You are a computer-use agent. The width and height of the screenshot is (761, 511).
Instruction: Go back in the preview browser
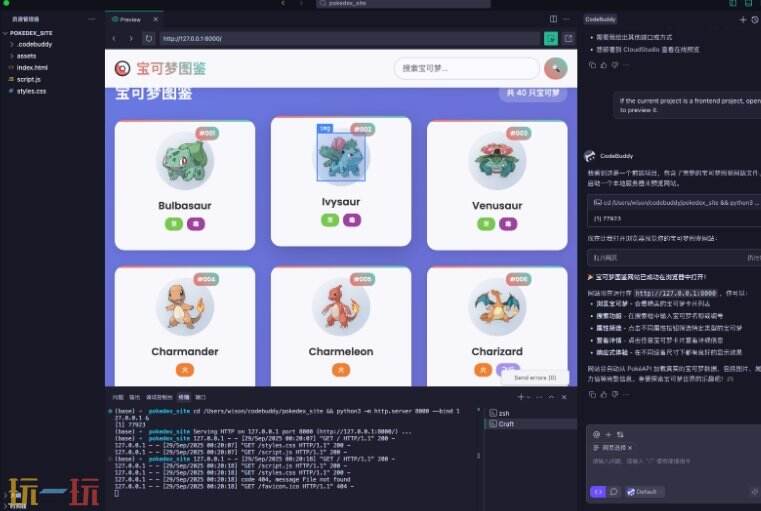click(x=114, y=38)
